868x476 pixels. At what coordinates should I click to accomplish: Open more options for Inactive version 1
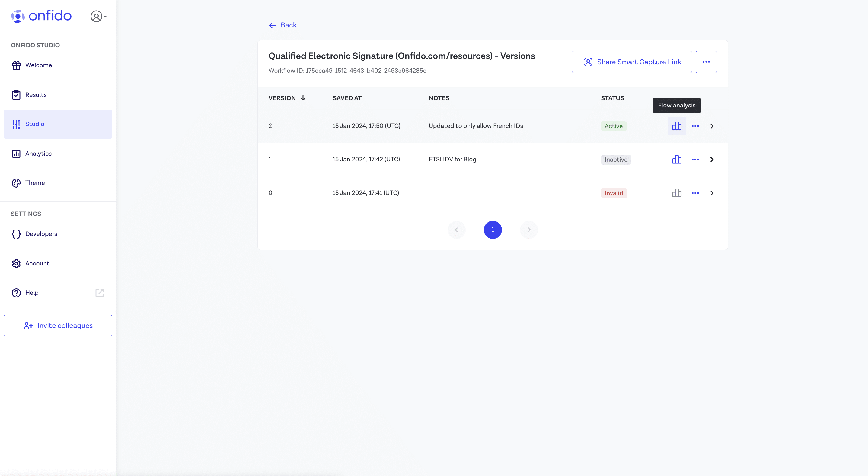[x=695, y=159]
